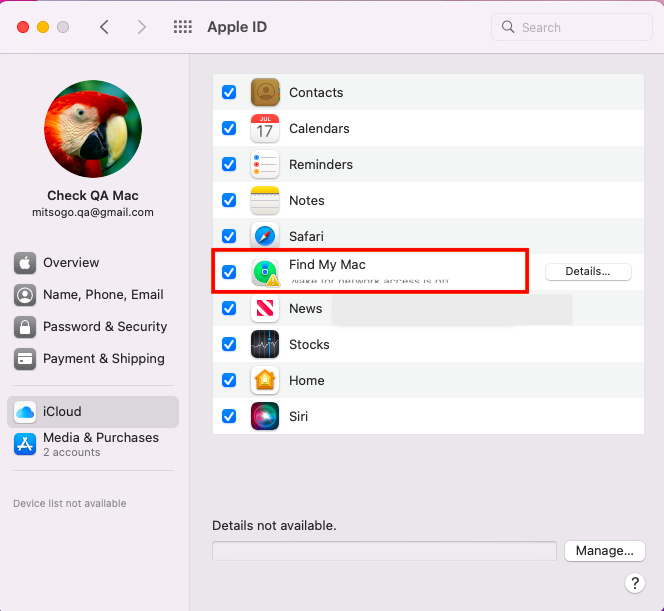Viewport: 664px width, 611px height.
Task: Click the Reminders app icon
Action: click(265, 164)
